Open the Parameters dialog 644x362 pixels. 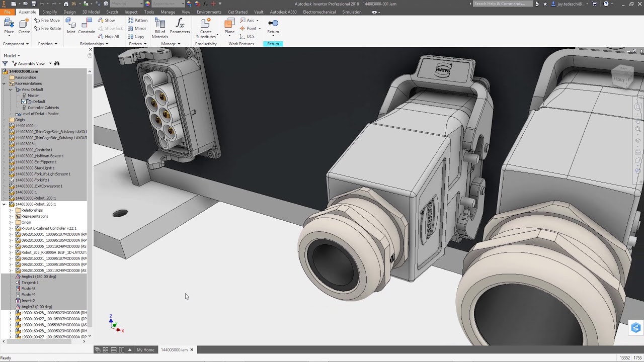pos(180,26)
